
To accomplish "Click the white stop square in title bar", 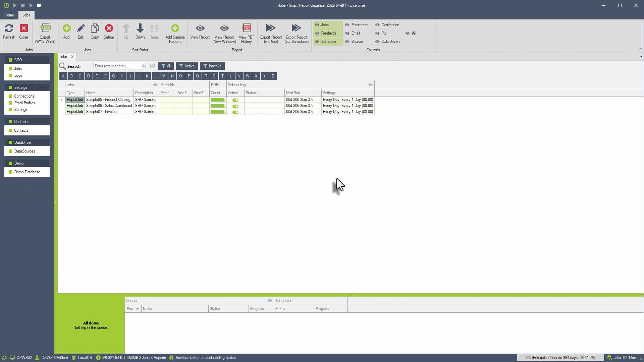I will 39,5.
